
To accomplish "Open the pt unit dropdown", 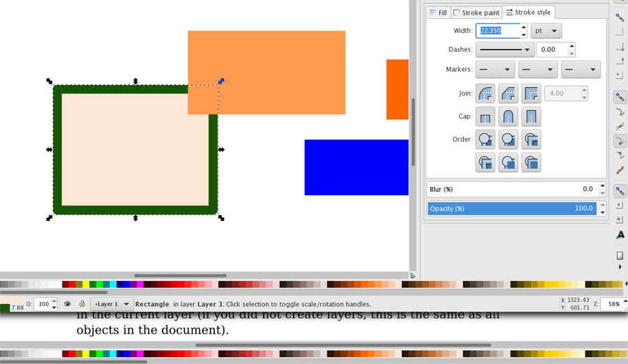I will [546, 31].
